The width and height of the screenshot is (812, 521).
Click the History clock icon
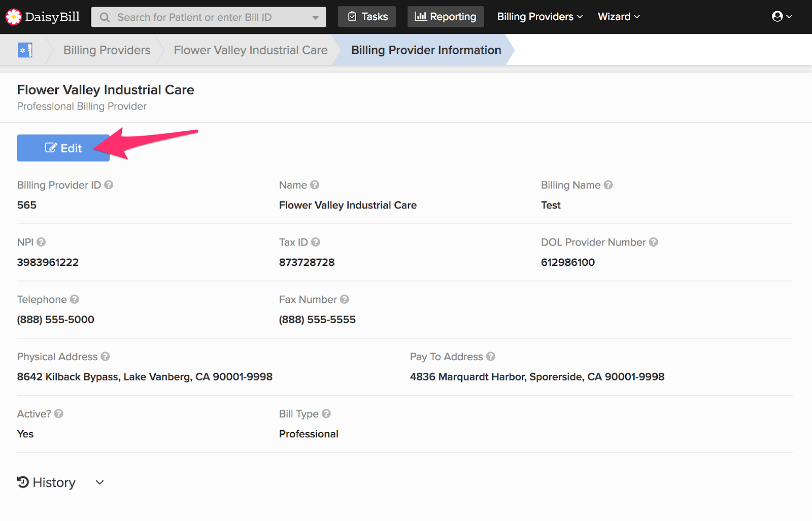pos(23,482)
